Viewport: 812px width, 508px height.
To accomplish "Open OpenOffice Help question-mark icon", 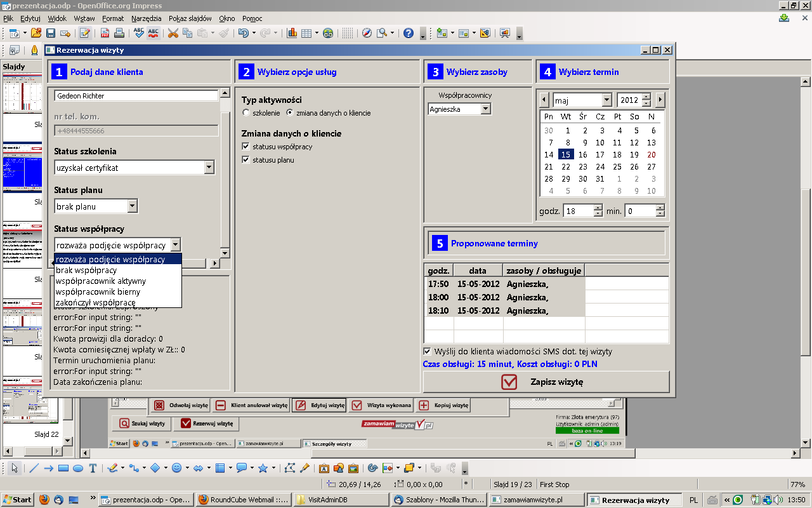I will [409, 33].
